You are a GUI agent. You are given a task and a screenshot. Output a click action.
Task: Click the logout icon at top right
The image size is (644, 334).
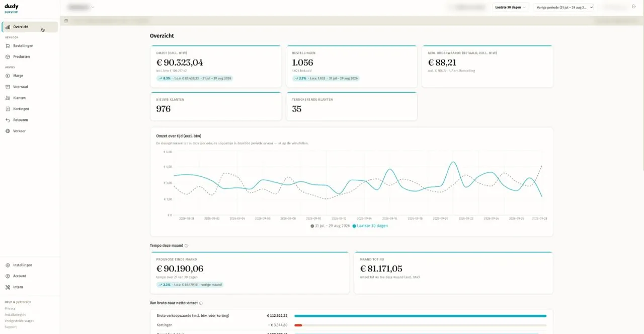(633, 7)
